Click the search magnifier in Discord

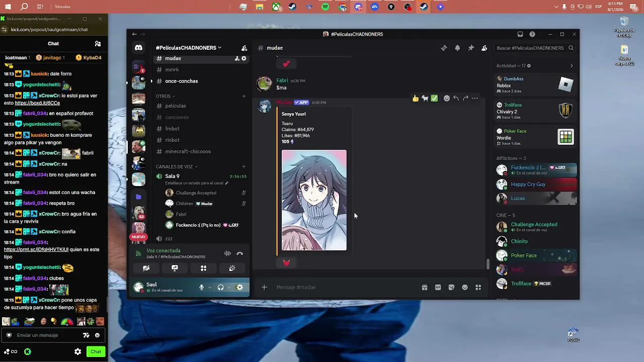point(571,48)
